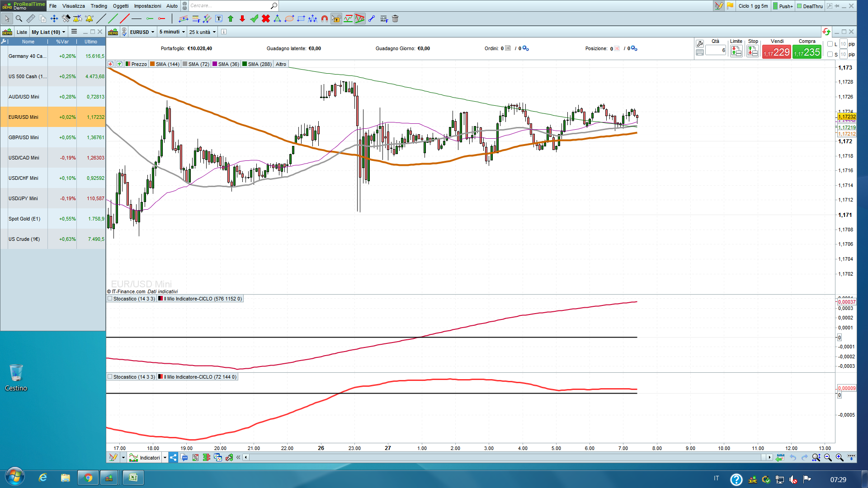Click the red Vendi sell button
The height and width of the screenshot is (488, 868).
(776, 52)
